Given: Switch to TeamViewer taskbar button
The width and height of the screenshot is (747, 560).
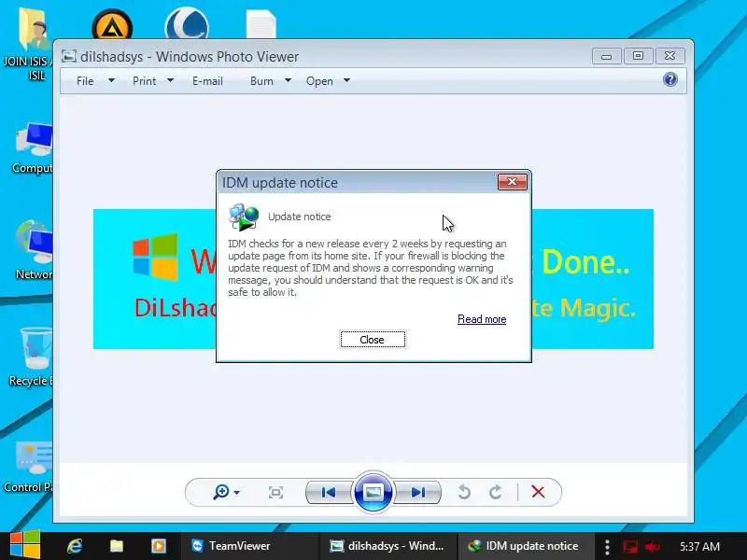Looking at the screenshot, I should [249, 546].
